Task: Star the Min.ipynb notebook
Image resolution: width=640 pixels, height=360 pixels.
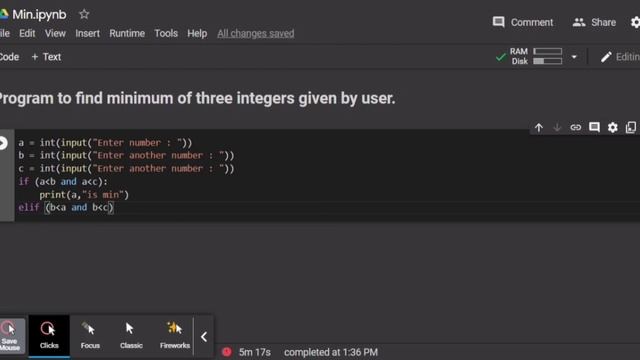Action: point(84,14)
